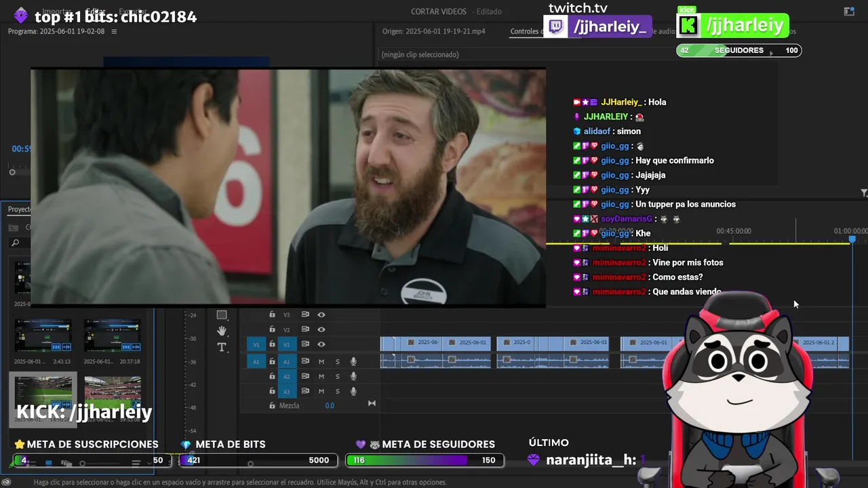
Task: Toggle lock on track V2
Action: 272,329
